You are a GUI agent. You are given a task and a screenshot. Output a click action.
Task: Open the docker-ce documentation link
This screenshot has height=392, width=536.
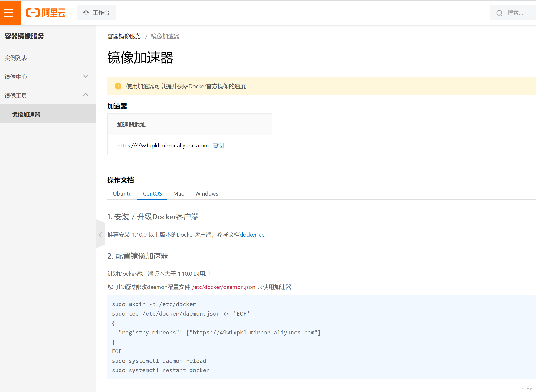(252, 235)
